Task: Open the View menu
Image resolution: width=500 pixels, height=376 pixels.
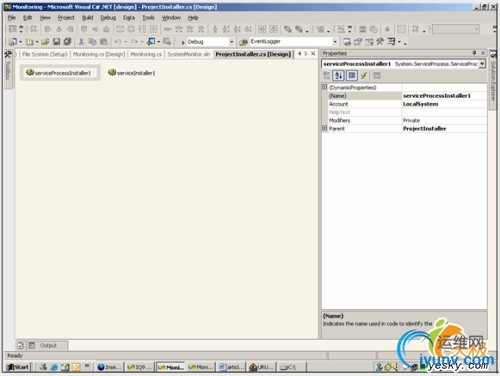Action: (45, 18)
